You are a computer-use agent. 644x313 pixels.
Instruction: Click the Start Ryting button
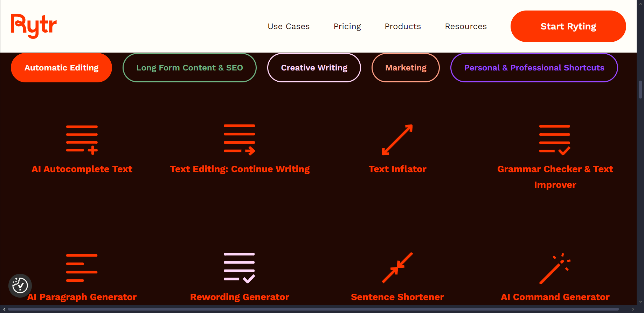point(568,26)
